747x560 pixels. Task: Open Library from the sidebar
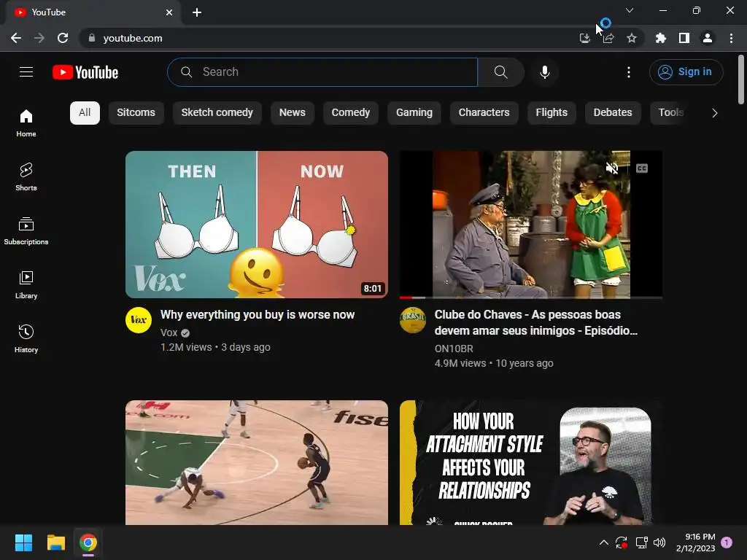pyautogui.click(x=26, y=285)
